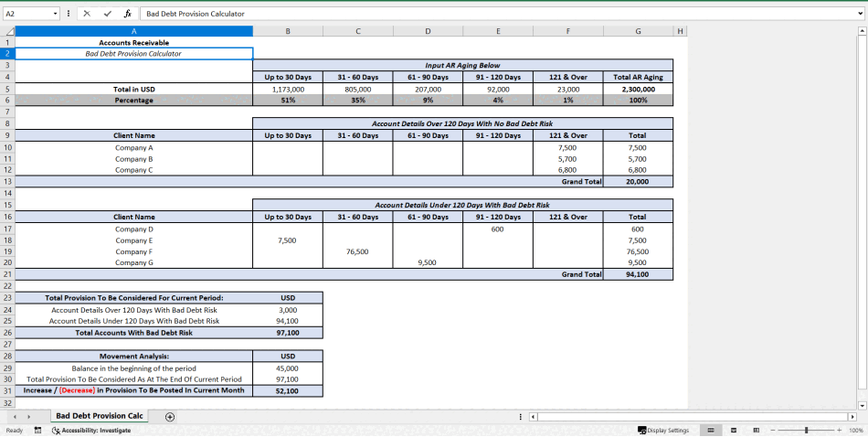Screen dimensions: 868x437
Task: Cancel the formula bar entry with X
Action: [x=87, y=14]
